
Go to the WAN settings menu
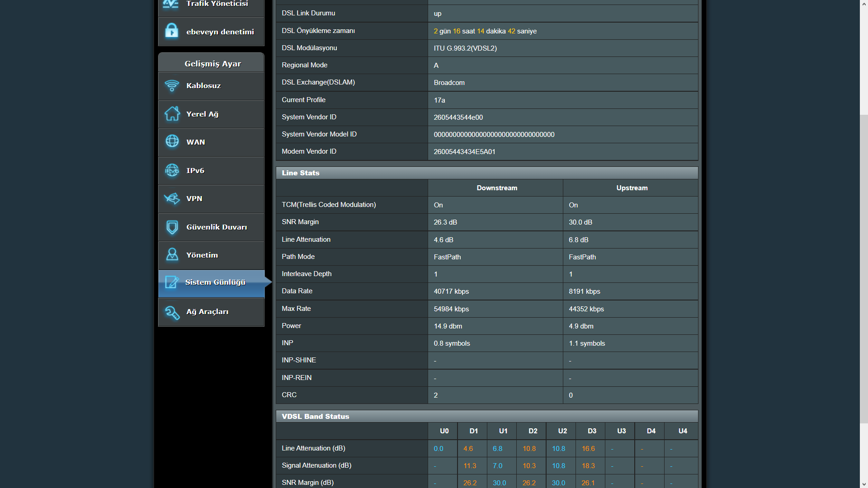pos(211,142)
